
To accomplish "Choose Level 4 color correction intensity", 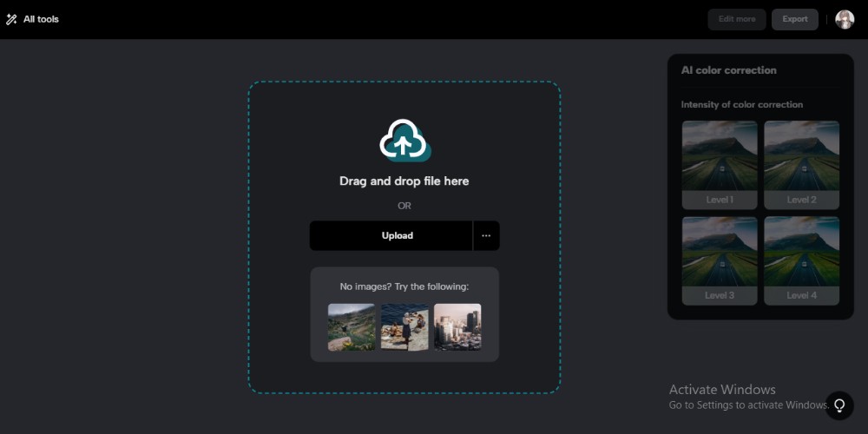I will (x=801, y=260).
